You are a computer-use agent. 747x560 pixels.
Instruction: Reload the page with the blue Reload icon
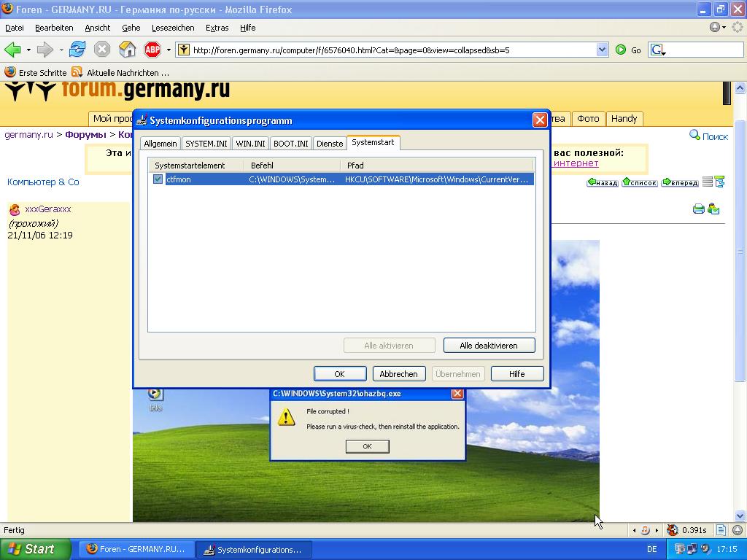coord(77,49)
